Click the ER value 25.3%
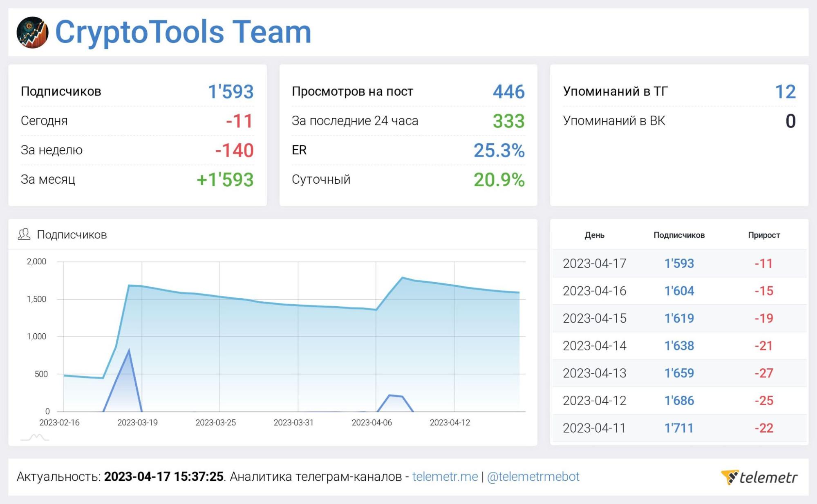Viewport: 817px width, 504px height. (499, 150)
